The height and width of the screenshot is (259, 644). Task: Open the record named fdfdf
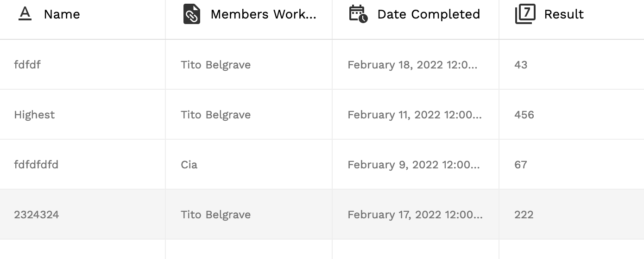(27, 65)
